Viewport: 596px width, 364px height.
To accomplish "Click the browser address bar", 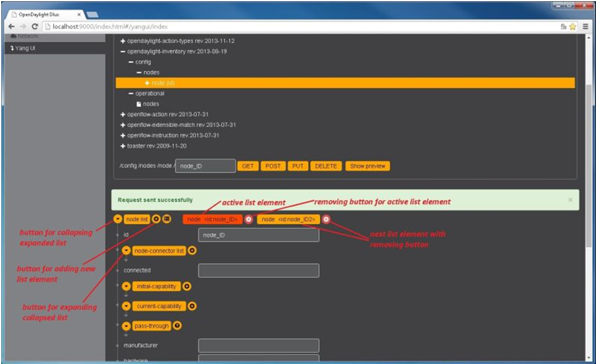I will tap(300, 27).
